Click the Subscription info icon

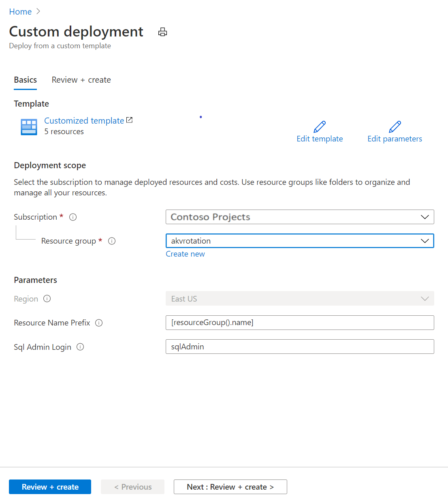click(73, 217)
